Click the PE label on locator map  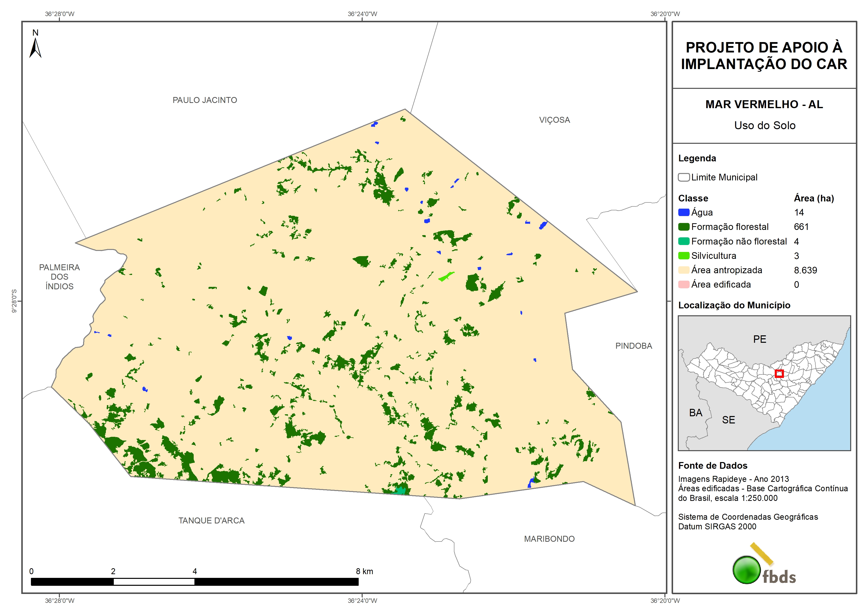click(759, 339)
